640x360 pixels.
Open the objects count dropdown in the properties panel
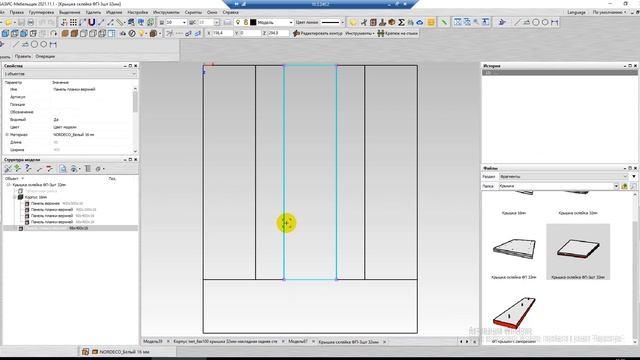70,74
